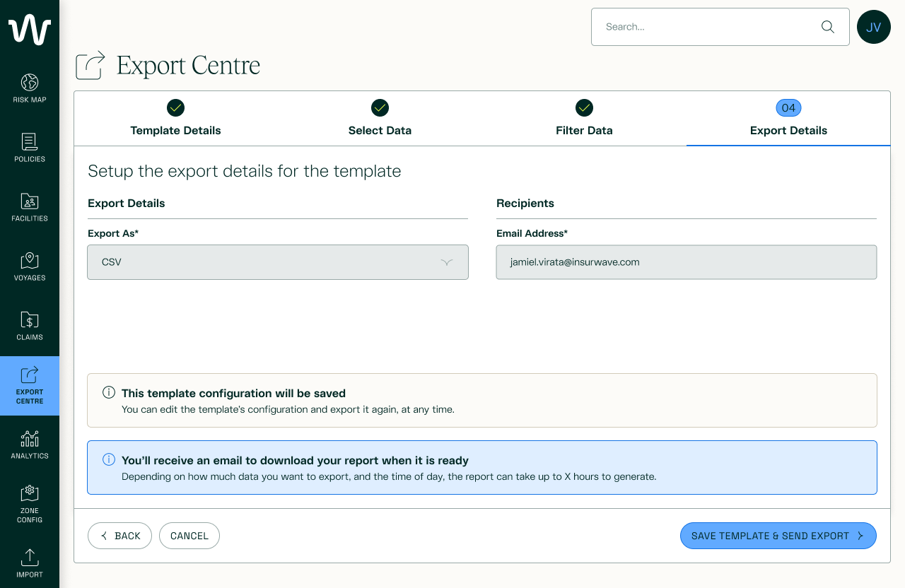Open the Filter Data step tab
Screen dimensions: 905x588
pyautogui.click(x=584, y=119)
